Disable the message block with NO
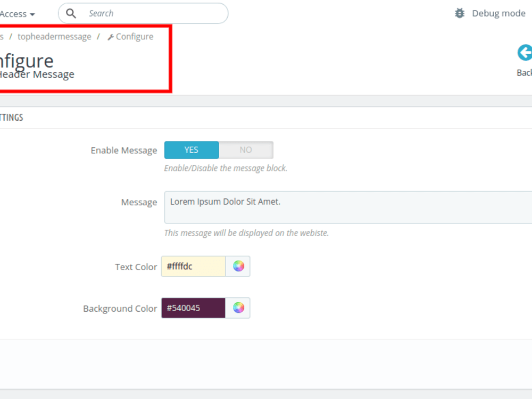The image size is (532, 399). [246, 149]
